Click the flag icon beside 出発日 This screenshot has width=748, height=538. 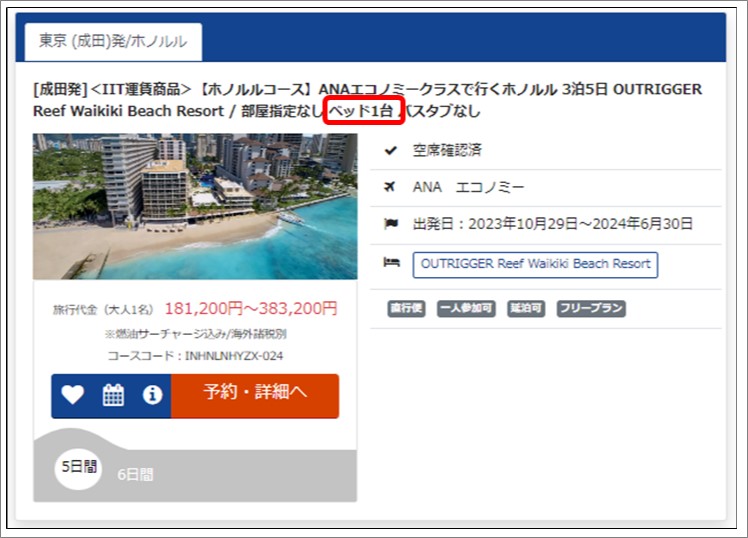pos(391,224)
